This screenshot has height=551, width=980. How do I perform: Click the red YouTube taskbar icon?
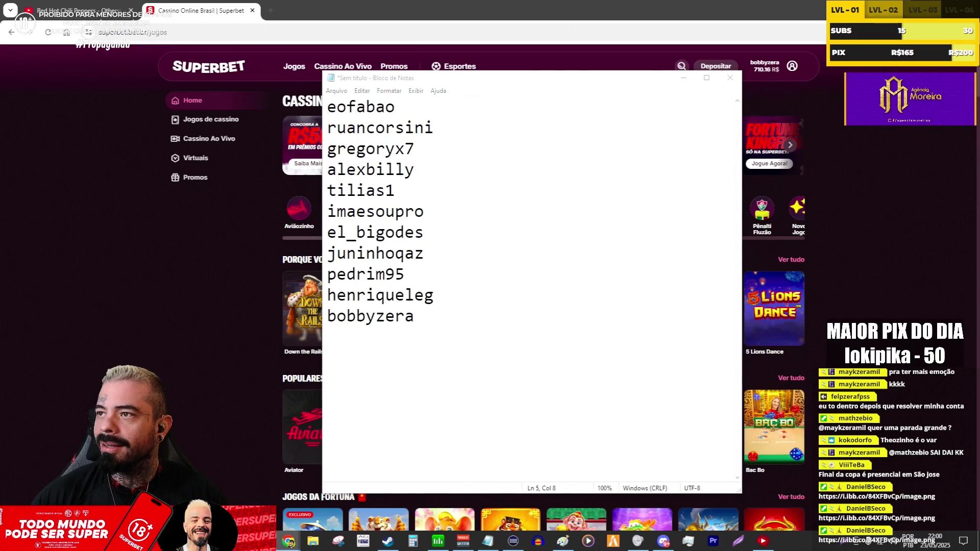pyautogui.click(x=763, y=541)
